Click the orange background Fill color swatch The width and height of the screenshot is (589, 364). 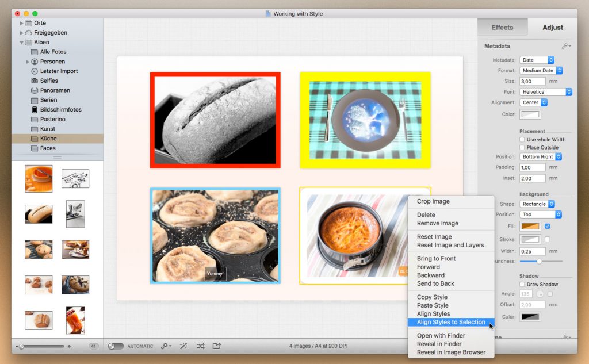(530, 226)
